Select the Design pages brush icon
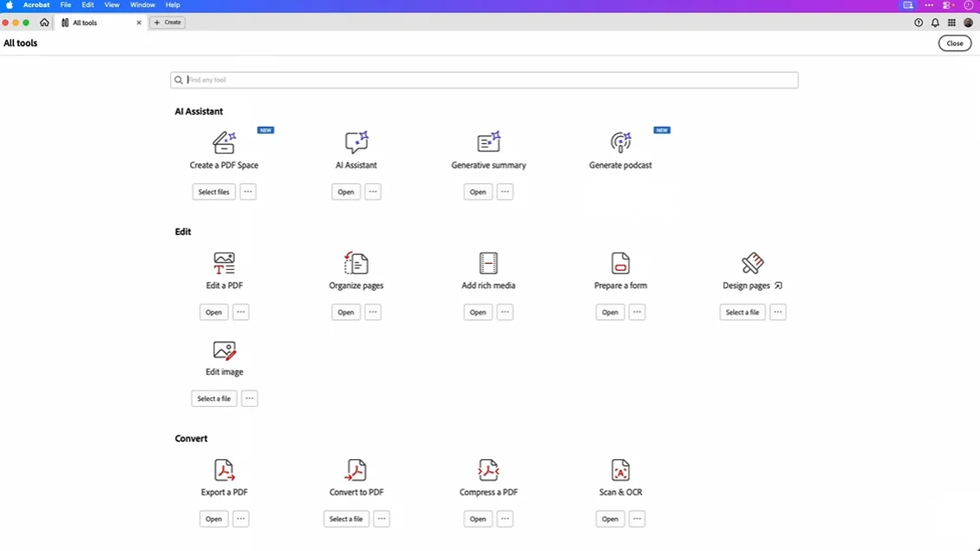980x551 pixels. tap(753, 263)
